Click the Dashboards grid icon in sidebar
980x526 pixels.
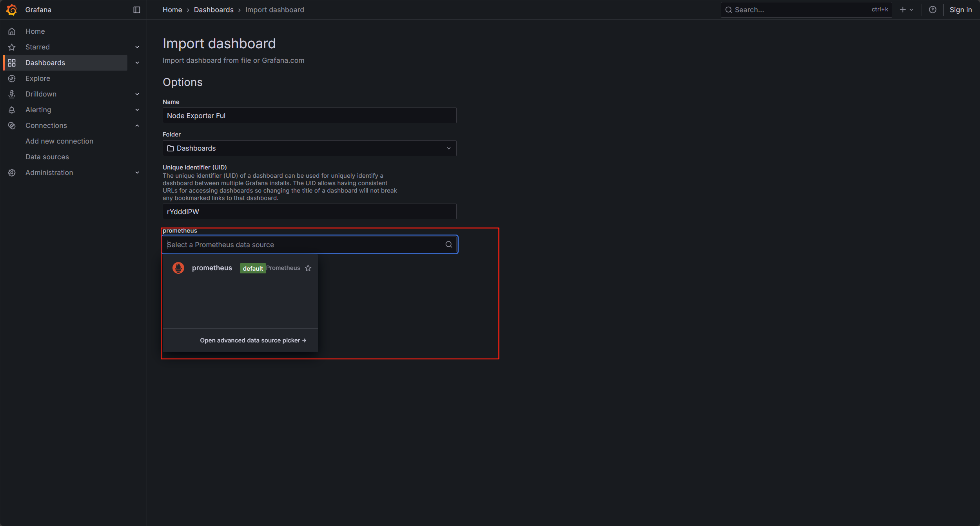(x=12, y=63)
